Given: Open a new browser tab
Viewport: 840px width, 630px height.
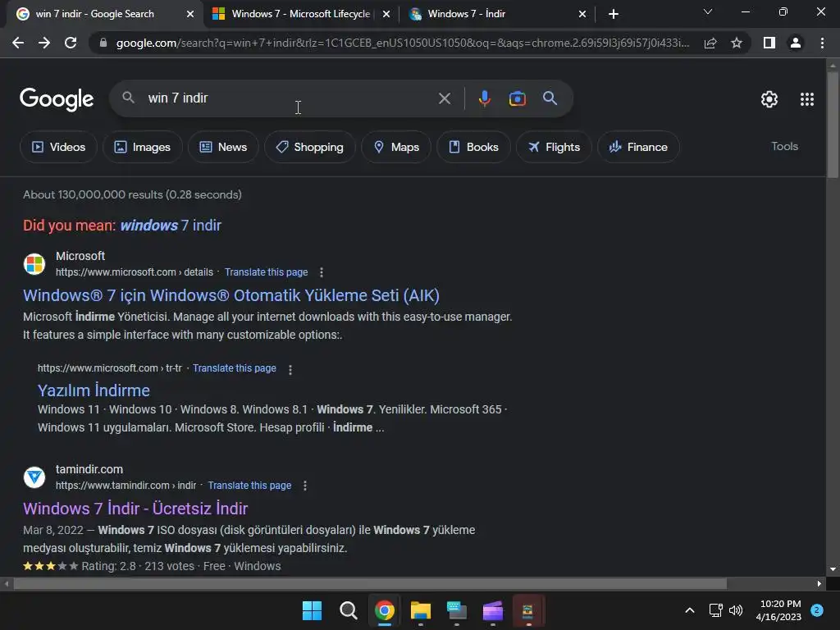Looking at the screenshot, I should click(614, 14).
